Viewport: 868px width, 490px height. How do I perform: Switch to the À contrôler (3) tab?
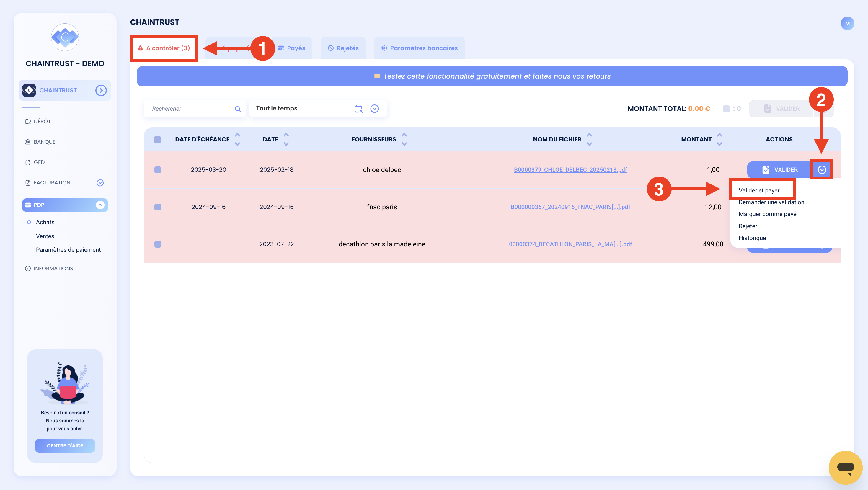coord(164,48)
